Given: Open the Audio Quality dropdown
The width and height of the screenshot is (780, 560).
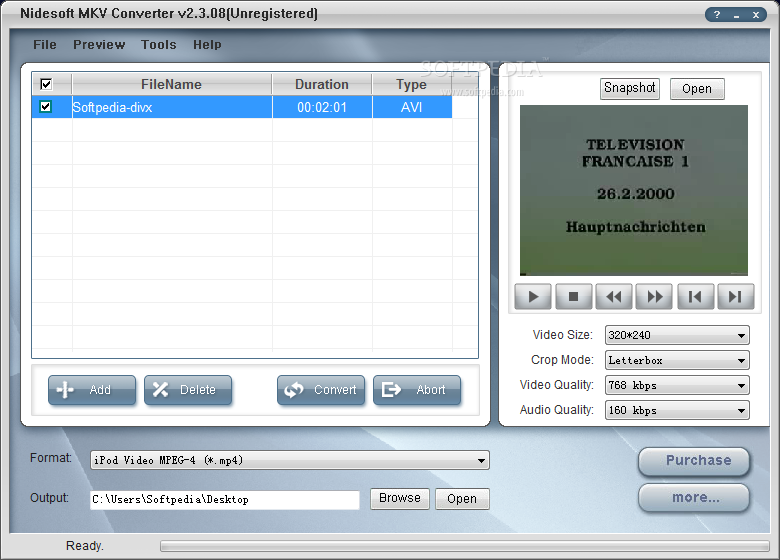Looking at the screenshot, I should (x=741, y=410).
